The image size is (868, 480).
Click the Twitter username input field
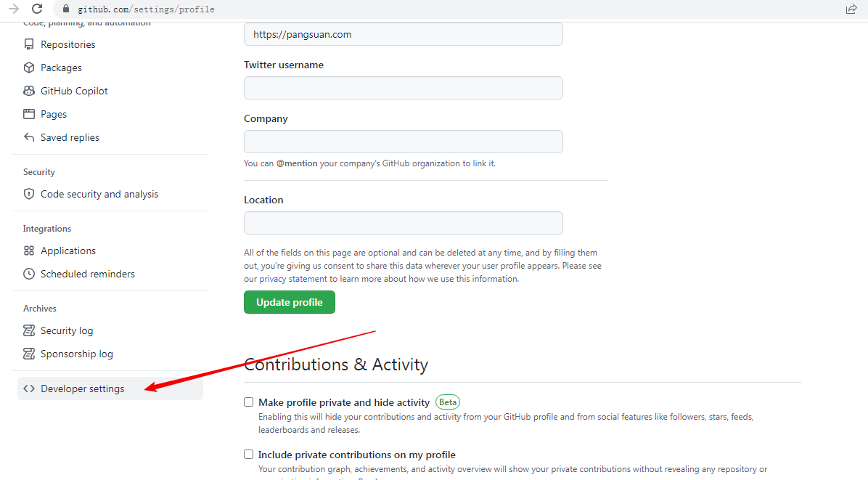point(403,88)
